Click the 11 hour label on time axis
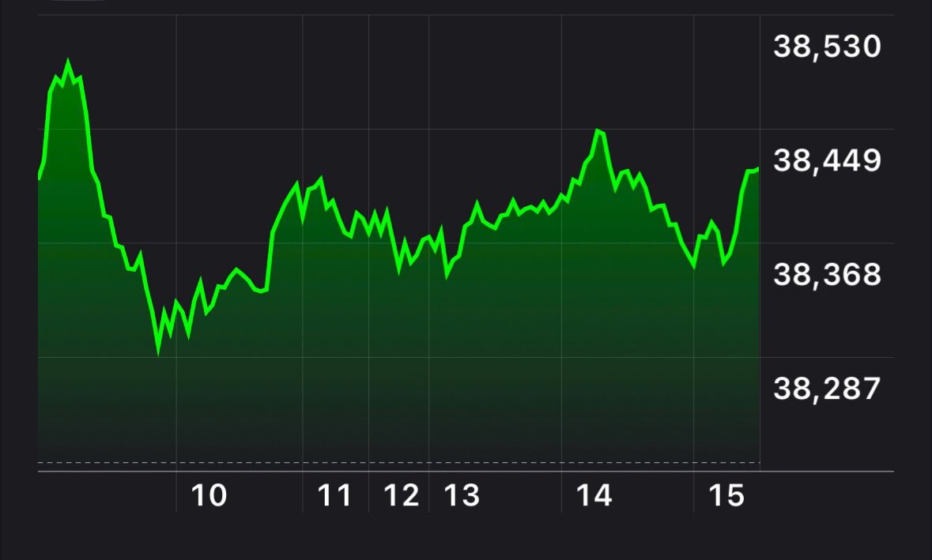The image size is (932, 560). [x=334, y=495]
